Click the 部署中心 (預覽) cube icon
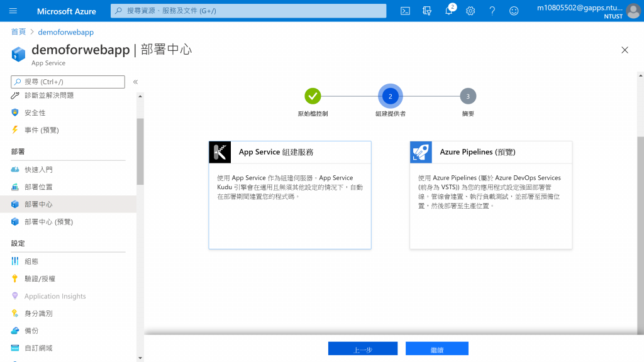Image resolution: width=644 pixels, height=362 pixels. pos(15,222)
